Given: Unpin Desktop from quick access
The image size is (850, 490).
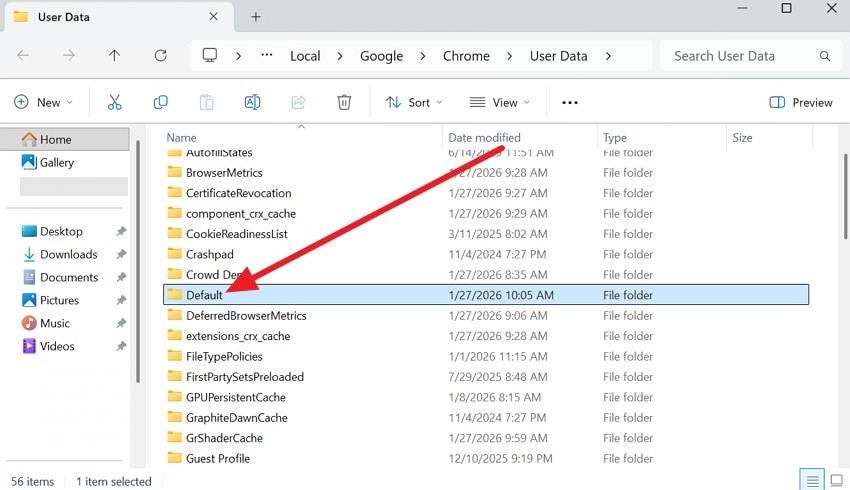Looking at the screenshot, I should (x=121, y=231).
